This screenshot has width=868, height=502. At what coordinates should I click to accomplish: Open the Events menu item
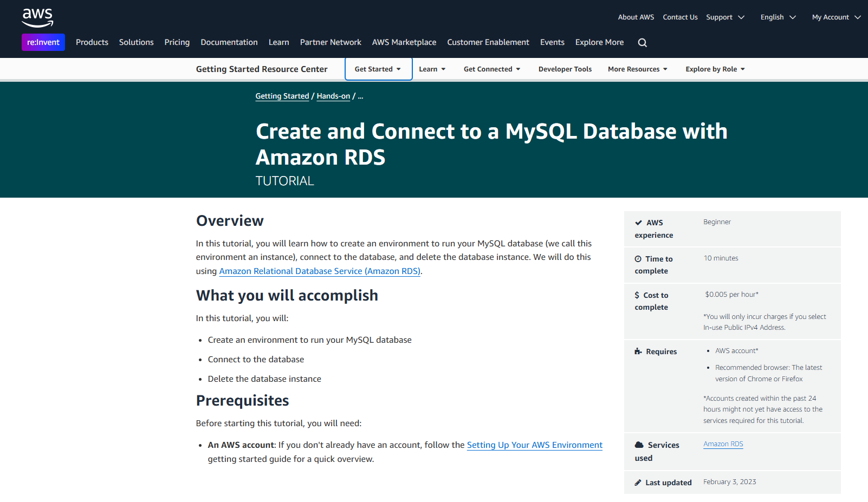552,42
